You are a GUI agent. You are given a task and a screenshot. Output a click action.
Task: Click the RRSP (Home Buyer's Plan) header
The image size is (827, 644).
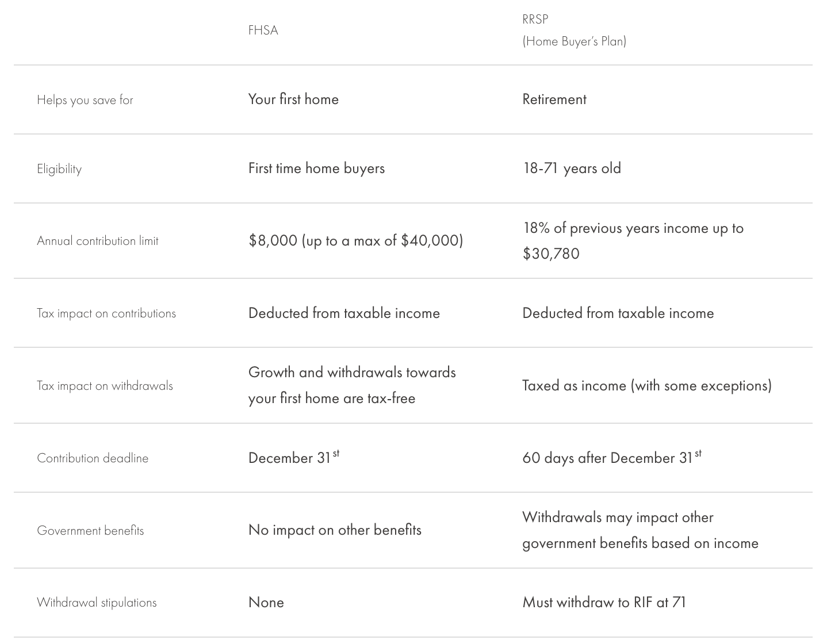(574, 30)
